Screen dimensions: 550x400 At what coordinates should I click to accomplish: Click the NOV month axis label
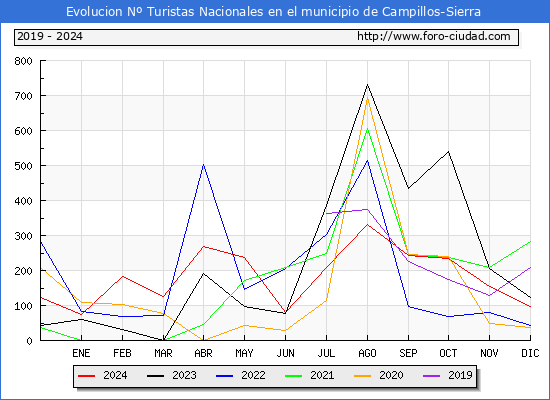point(489,353)
